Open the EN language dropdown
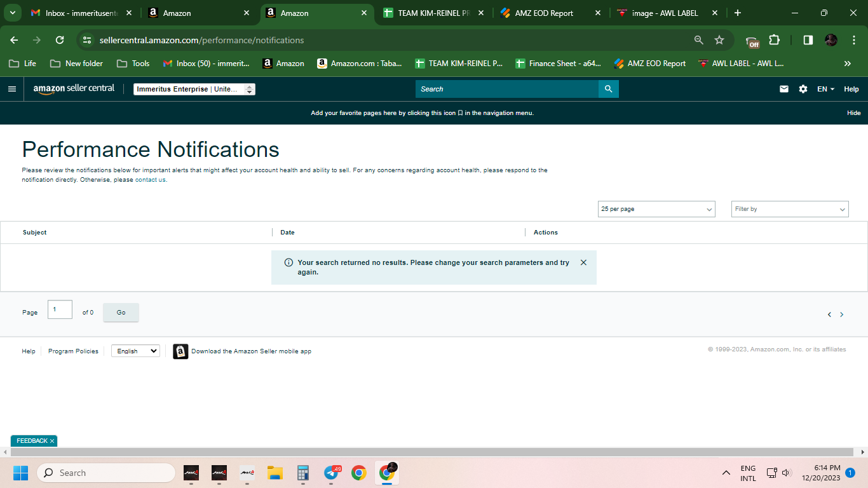This screenshot has height=488, width=868. pyautogui.click(x=826, y=89)
